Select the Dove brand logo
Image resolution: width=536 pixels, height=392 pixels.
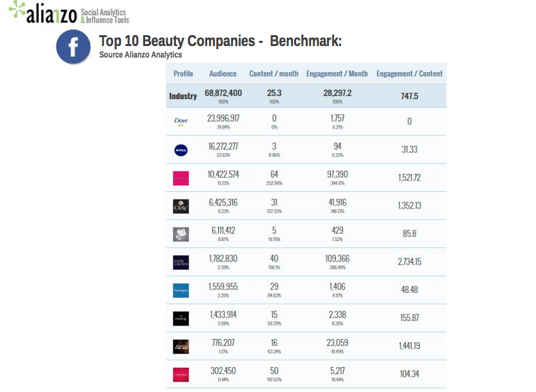pyautogui.click(x=181, y=122)
